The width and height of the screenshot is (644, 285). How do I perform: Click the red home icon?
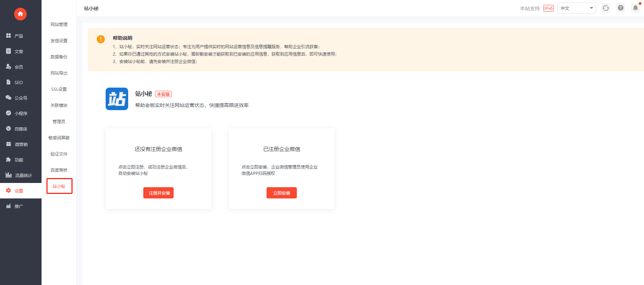coord(20,14)
